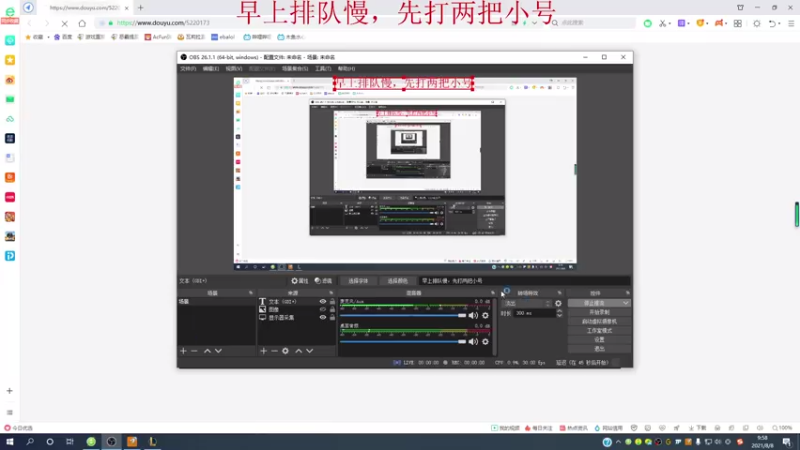Open a new browser tab
The width and height of the screenshot is (800, 450).
pyautogui.click(x=140, y=8)
